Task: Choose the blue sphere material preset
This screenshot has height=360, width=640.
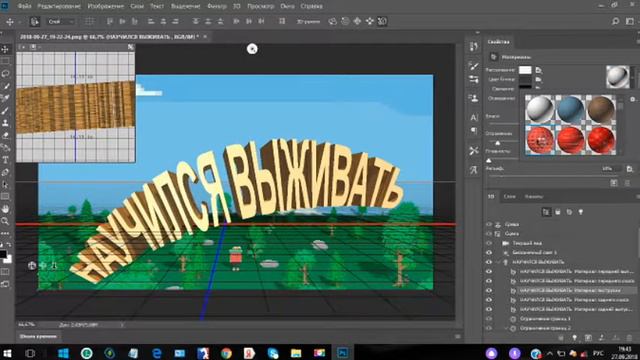Action: coord(570,109)
